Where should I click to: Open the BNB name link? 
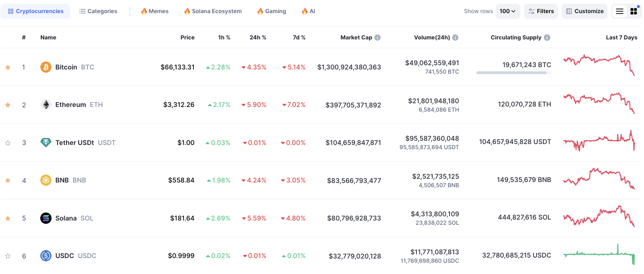pos(71,180)
